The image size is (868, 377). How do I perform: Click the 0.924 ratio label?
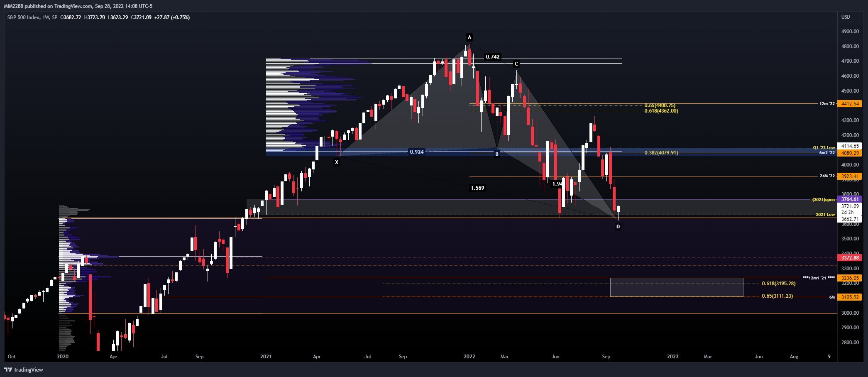(417, 152)
